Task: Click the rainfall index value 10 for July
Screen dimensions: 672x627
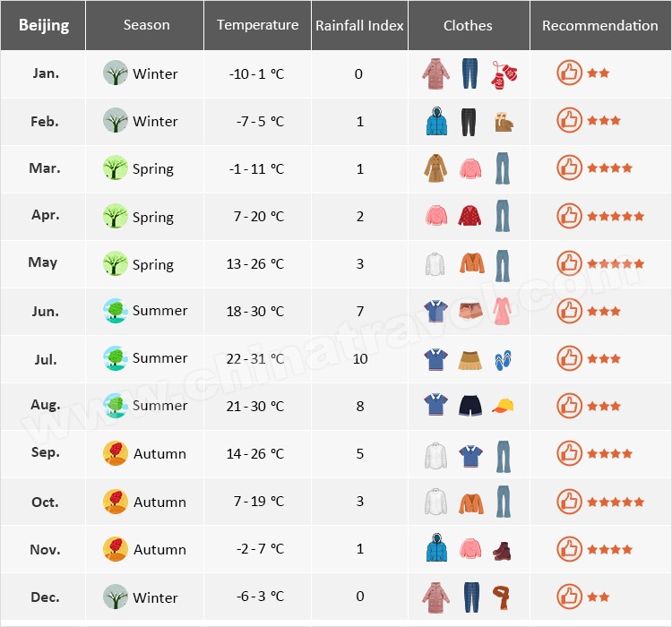Action: (x=359, y=358)
